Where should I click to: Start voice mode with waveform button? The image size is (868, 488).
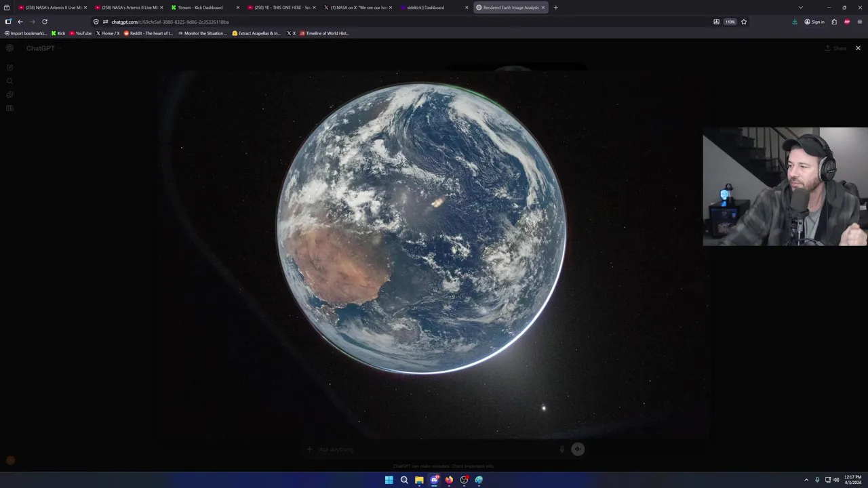coord(578,449)
